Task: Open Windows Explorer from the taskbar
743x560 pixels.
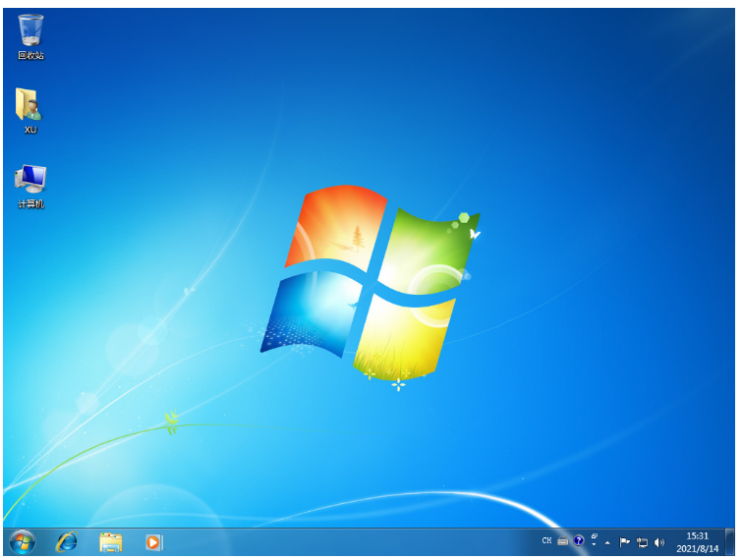Action: click(x=111, y=541)
